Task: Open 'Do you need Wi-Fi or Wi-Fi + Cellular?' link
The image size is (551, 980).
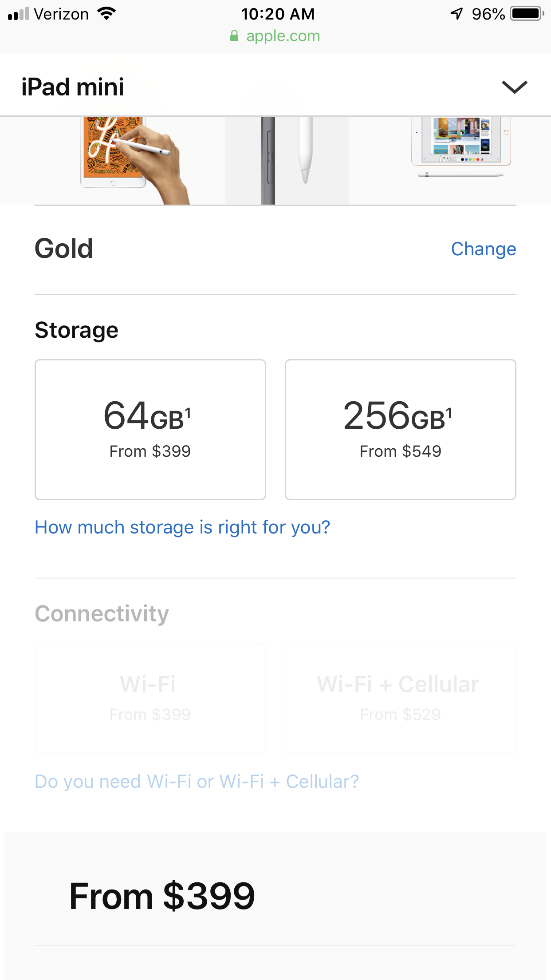Action: click(x=197, y=782)
